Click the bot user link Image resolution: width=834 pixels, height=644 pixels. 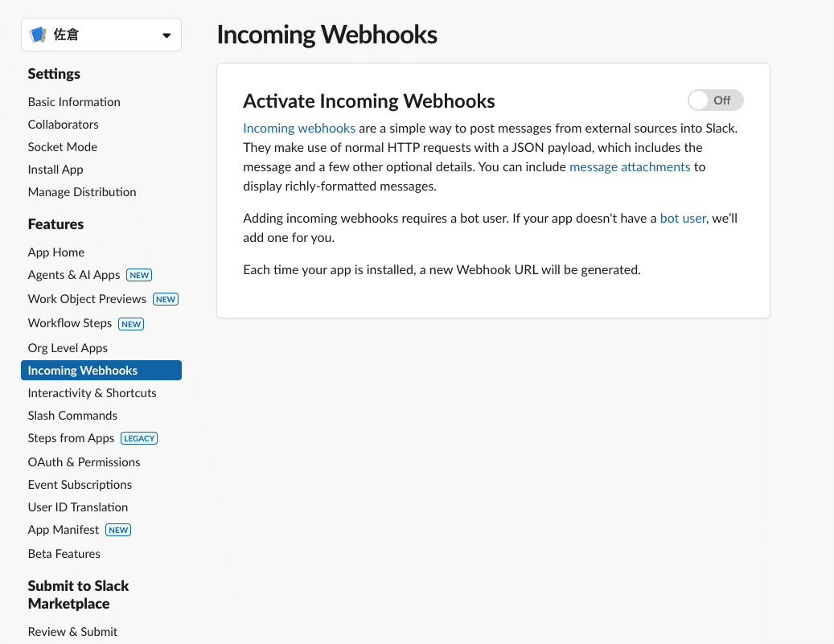coord(683,218)
